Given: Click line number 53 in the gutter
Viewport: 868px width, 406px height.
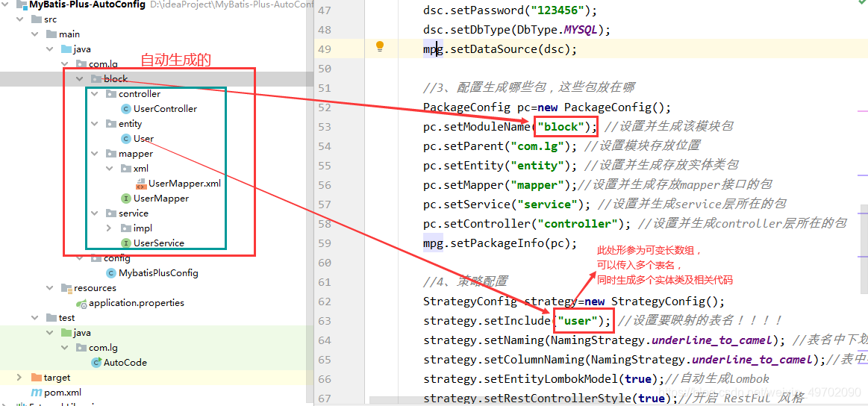Looking at the screenshot, I should click(323, 127).
